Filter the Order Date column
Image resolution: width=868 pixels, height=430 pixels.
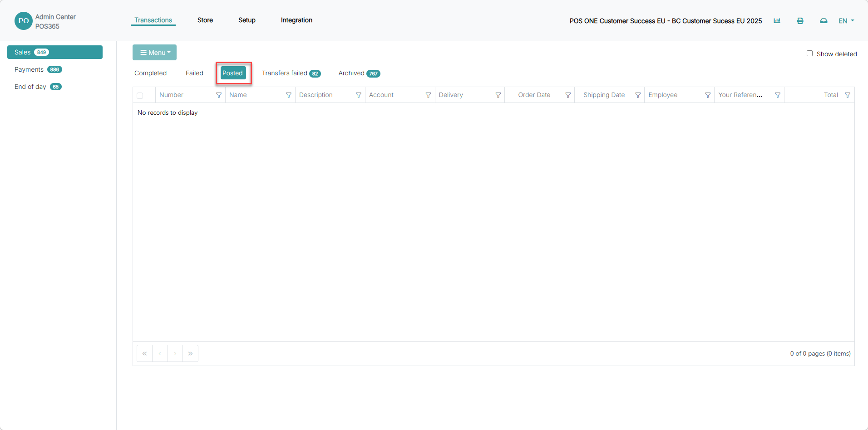pyautogui.click(x=568, y=95)
